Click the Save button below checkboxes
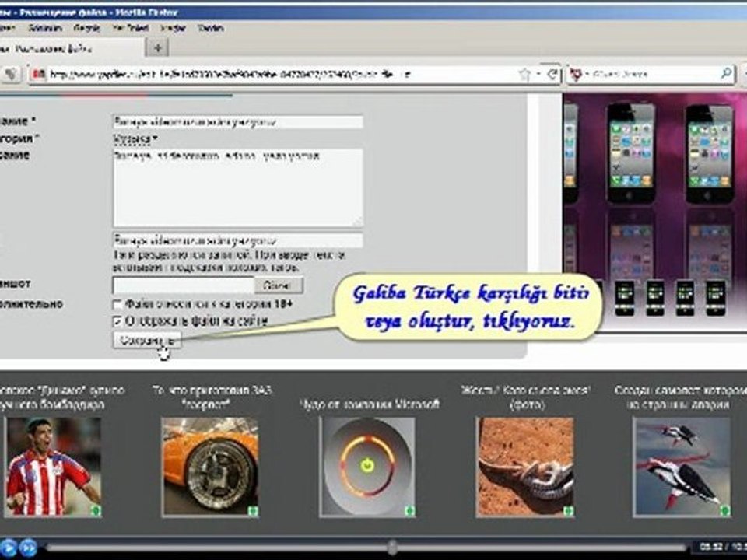This screenshot has width=747, height=560. point(147,341)
